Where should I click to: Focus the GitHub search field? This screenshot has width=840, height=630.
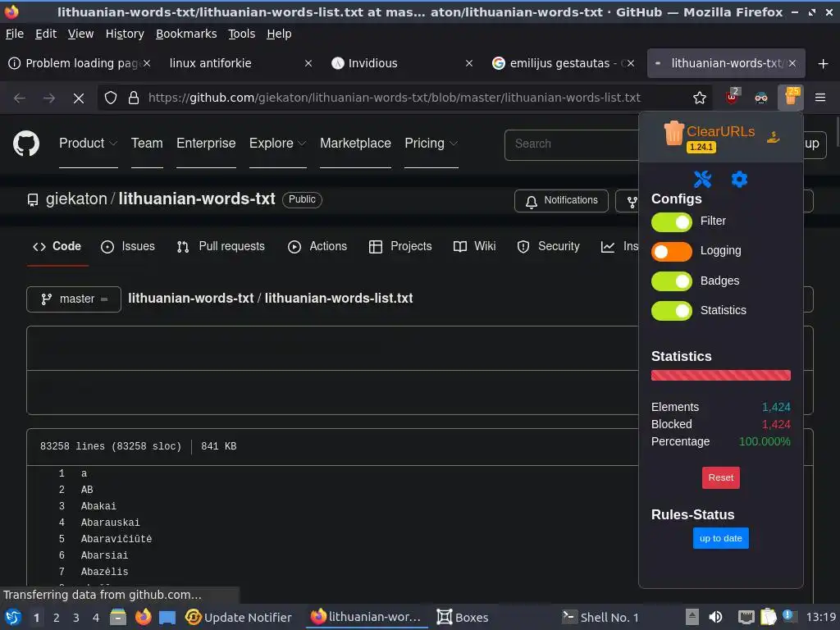point(571,144)
